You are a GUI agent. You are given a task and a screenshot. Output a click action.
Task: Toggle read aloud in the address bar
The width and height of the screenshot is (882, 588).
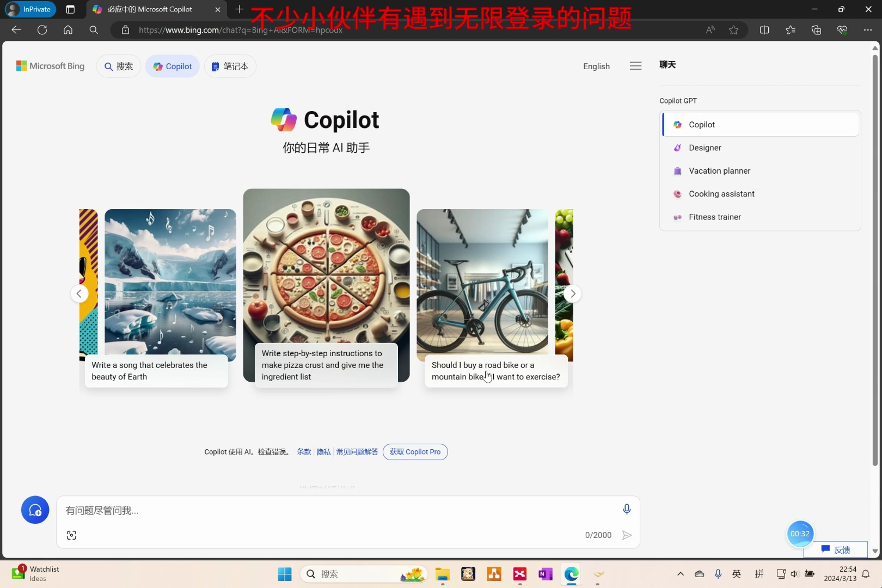point(709,30)
